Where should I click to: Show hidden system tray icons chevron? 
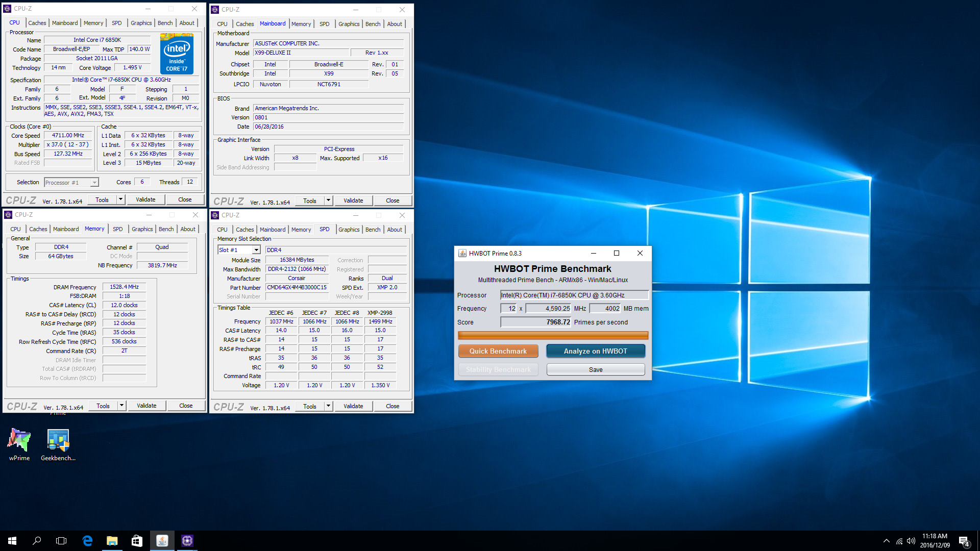click(887, 541)
